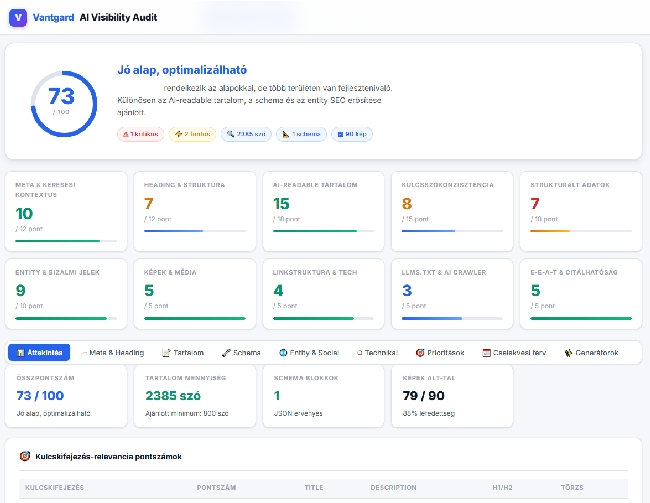Click the Kulcskifejezés-relevancia pontszámok heading text
Screen dimensions: 650x503
tap(108, 457)
